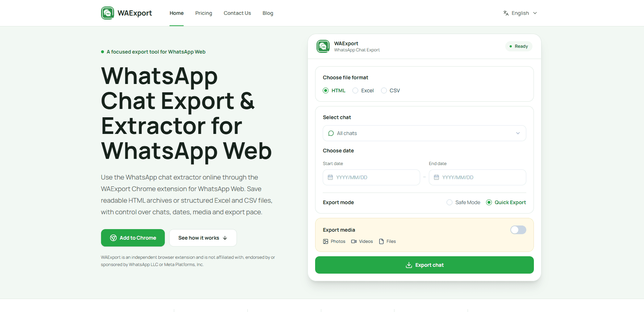Click the Add to Chrome button
Screen dimensions: 644x312
133,238
